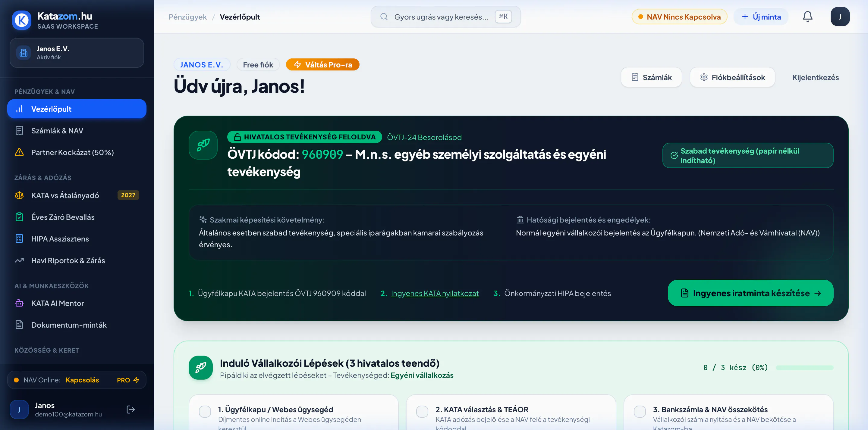Click the 2027 badge on KATA vs Átalányadó
Screen dimensions: 868x430
pyautogui.click(x=128, y=195)
